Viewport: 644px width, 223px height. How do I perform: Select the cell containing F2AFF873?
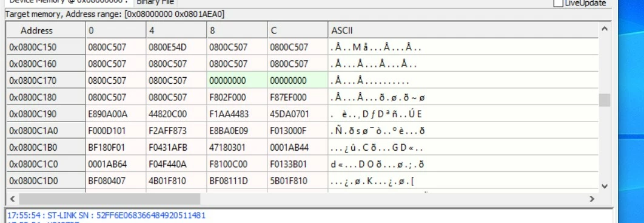[176, 131]
